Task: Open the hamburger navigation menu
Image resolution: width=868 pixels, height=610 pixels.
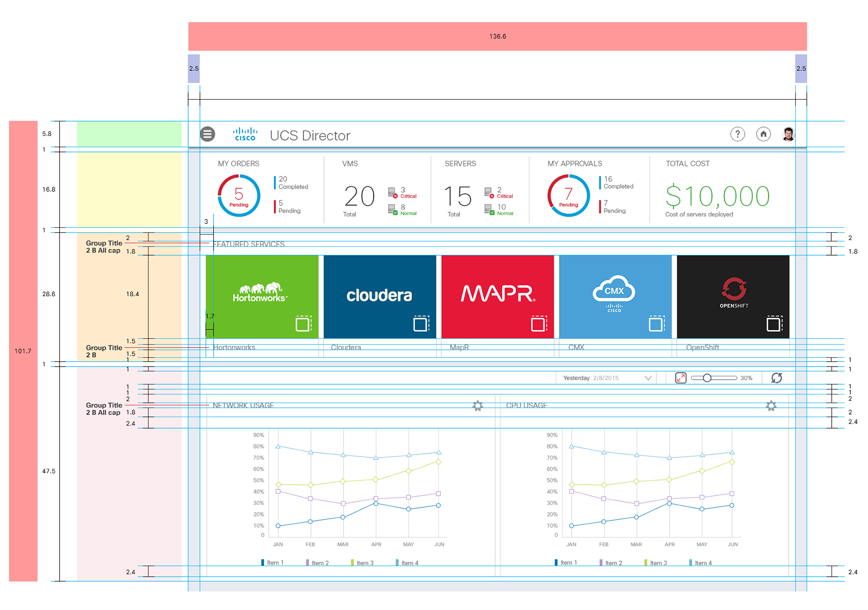Action: click(x=207, y=134)
